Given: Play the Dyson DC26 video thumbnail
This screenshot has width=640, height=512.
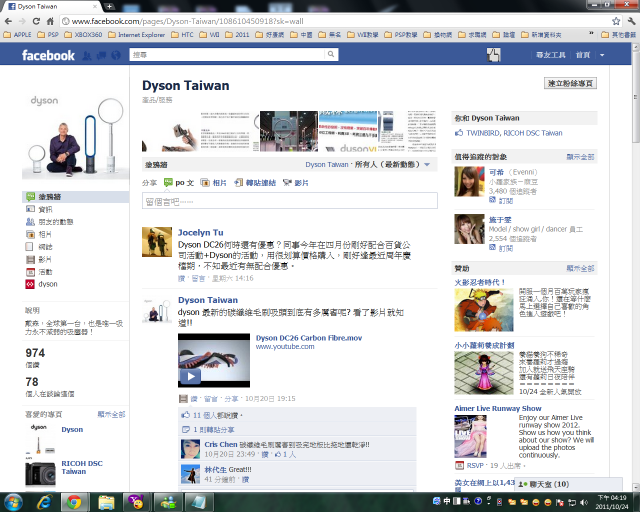Looking at the screenshot, I should click(214, 361).
